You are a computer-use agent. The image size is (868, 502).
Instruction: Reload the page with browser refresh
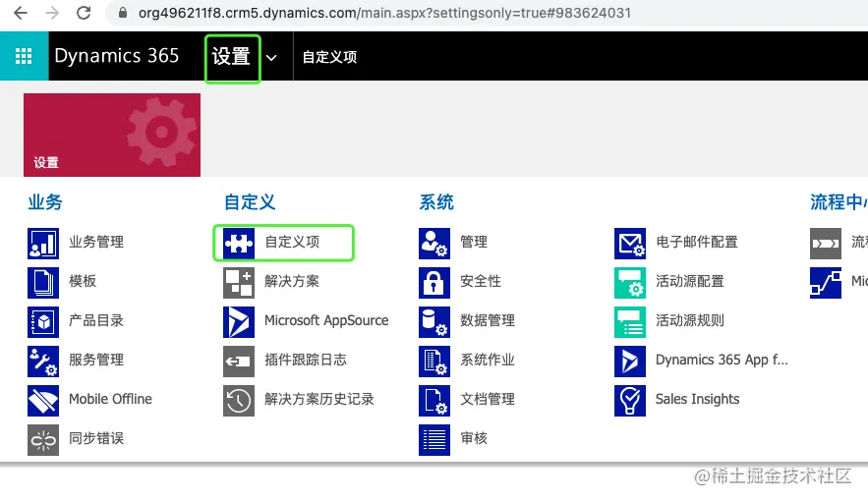(x=84, y=13)
